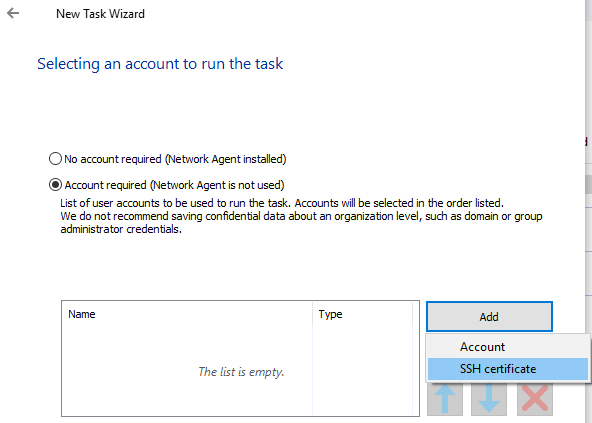Click the 'No account required (Network Agent installed)' label
This screenshot has height=423, width=592.
tap(175, 159)
